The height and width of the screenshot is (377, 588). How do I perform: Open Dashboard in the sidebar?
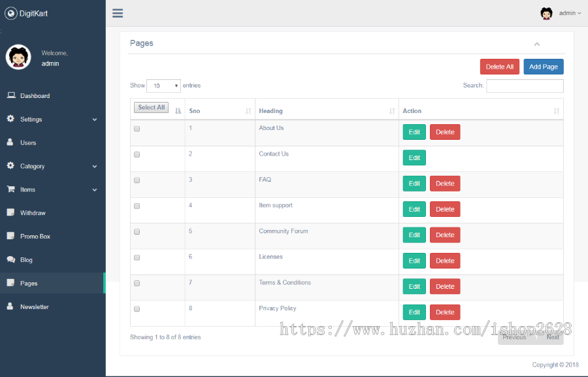[x=52, y=95]
